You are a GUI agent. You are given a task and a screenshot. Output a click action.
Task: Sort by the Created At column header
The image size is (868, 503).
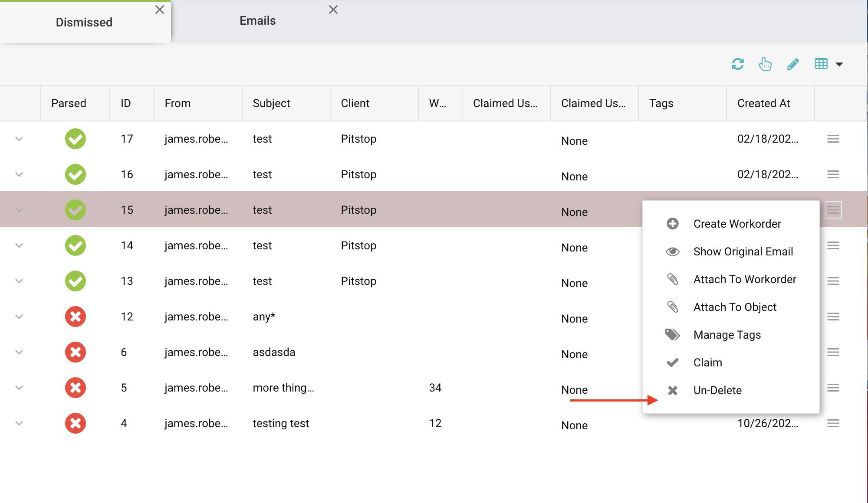click(763, 103)
